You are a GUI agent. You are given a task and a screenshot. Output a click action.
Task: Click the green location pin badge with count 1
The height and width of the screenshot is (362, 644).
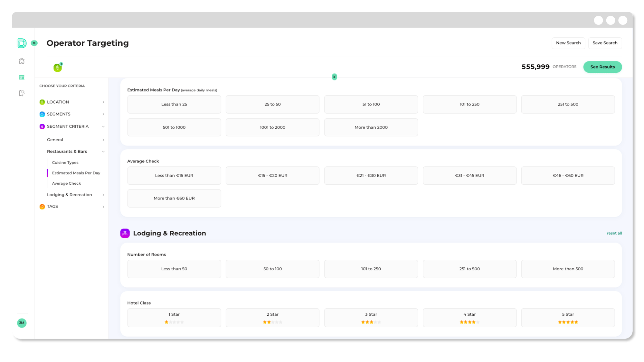pos(58,67)
